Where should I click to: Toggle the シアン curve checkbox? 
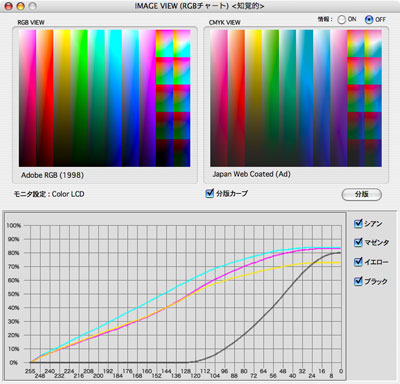[x=358, y=223]
